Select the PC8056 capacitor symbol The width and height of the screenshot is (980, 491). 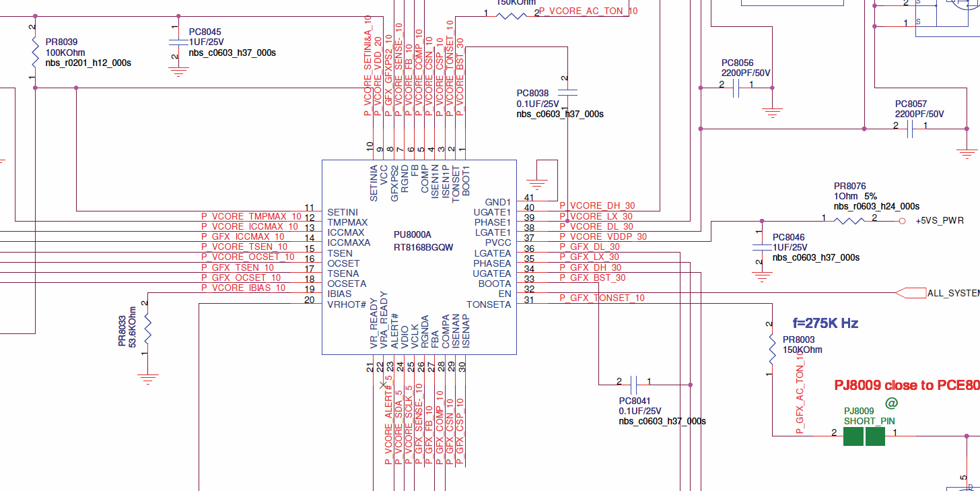coord(736,87)
